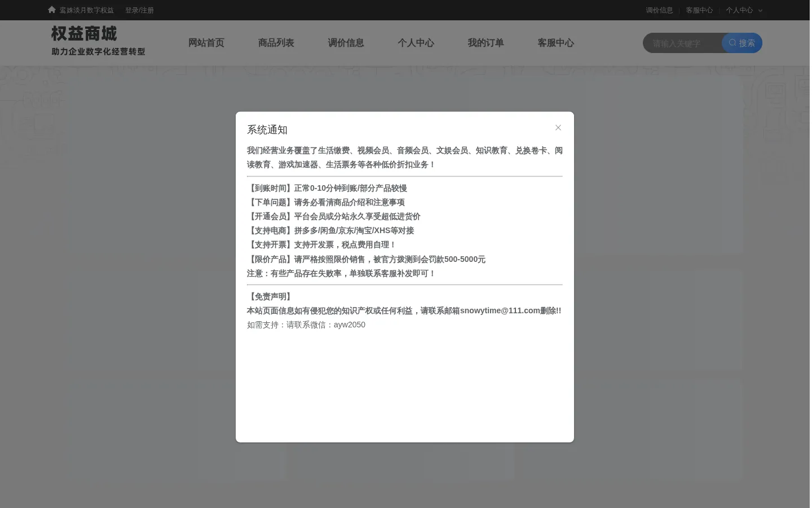Screen dimensions: 812x508
Task: Click the home icon in the top bar
Action: (x=52, y=10)
